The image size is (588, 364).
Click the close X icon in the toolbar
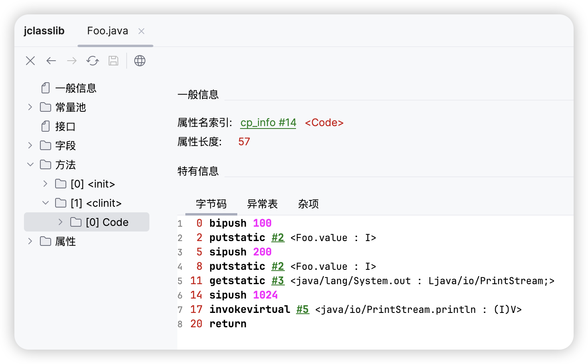pyautogui.click(x=30, y=61)
